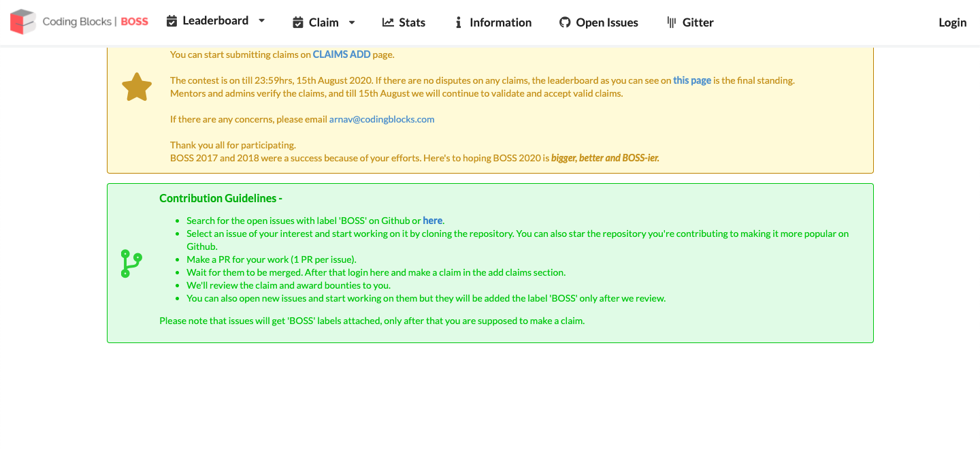Click 'Please note that issues will get' note

click(372, 321)
